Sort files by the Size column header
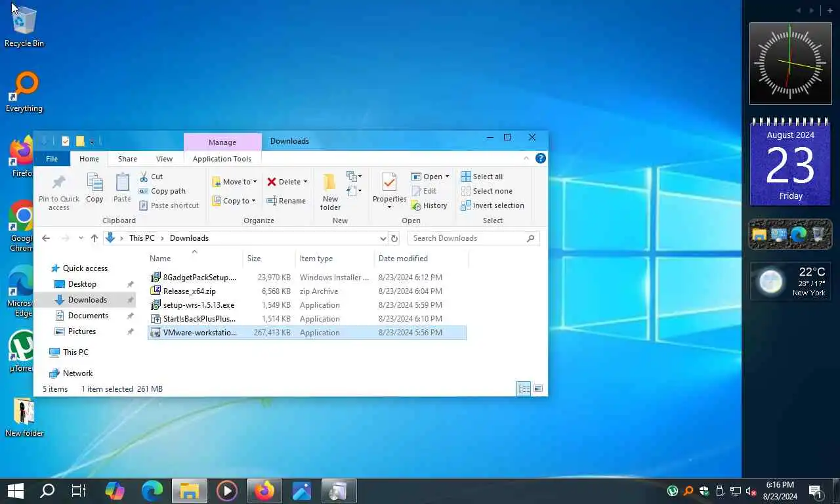This screenshot has width=840, height=504. coord(268,259)
